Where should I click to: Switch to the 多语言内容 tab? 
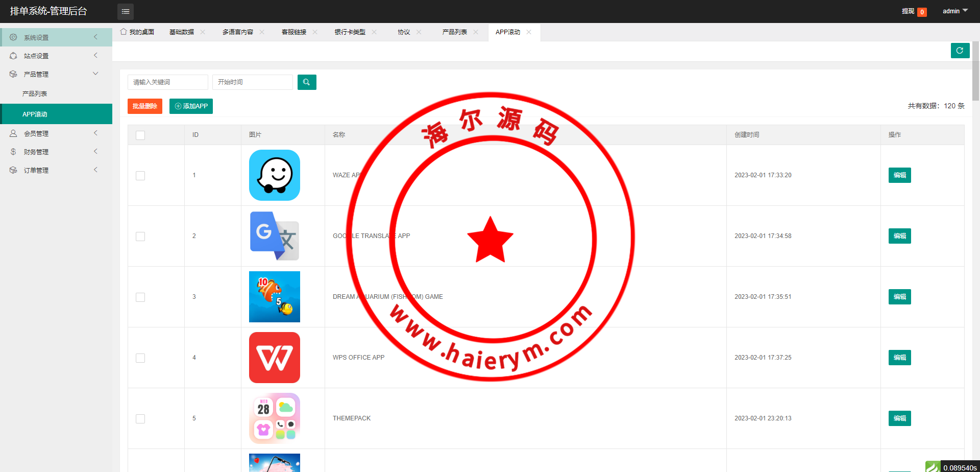point(238,32)
